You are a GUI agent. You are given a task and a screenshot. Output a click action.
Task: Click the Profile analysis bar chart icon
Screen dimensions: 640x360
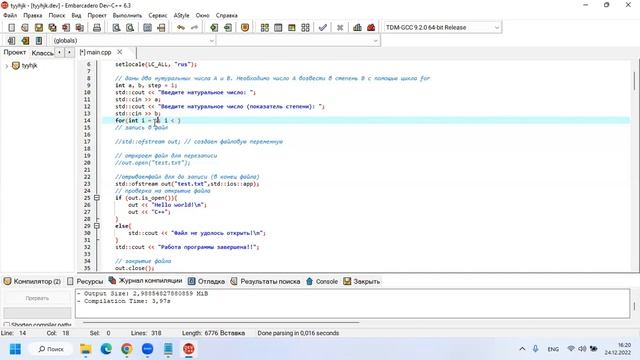coord(358,27)
